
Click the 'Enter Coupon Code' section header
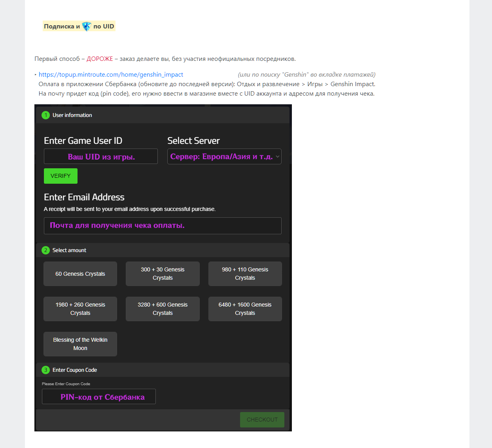point(163,370)
